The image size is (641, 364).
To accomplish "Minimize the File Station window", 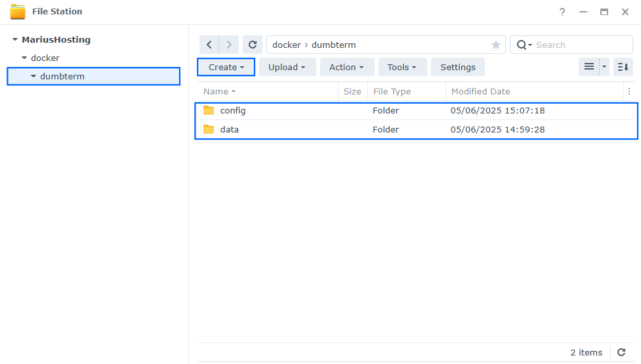I will (x=583, y=12).
